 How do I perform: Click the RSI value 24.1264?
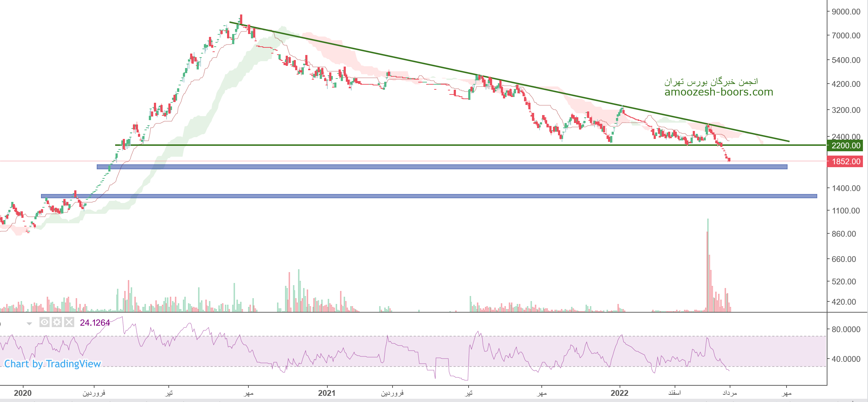click(x=95, y=322)
